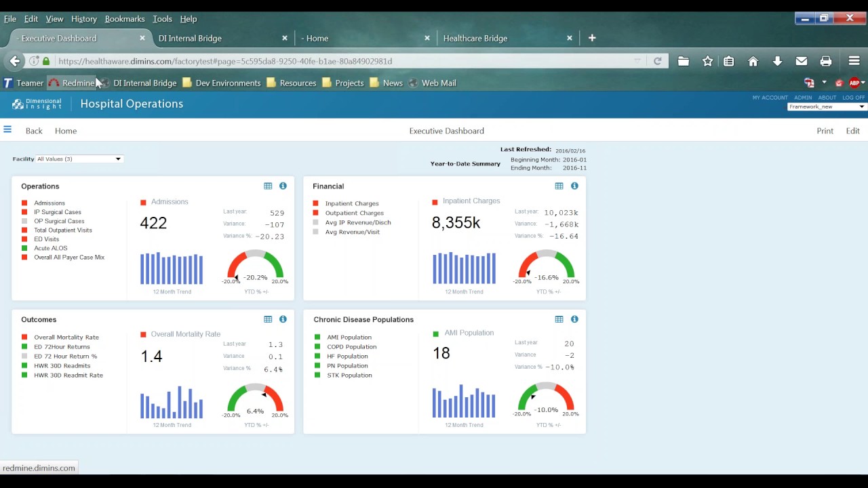This screenshot has width=868, height=488.
Task: Click the Inpatient Charges YTD gauge
Action: click(x=547, y=266)
